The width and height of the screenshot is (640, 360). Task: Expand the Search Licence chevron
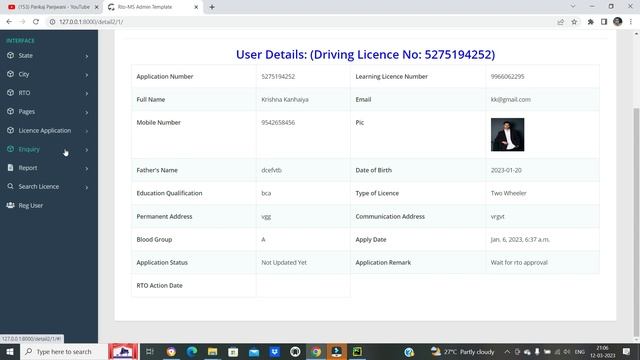point(87,187)
